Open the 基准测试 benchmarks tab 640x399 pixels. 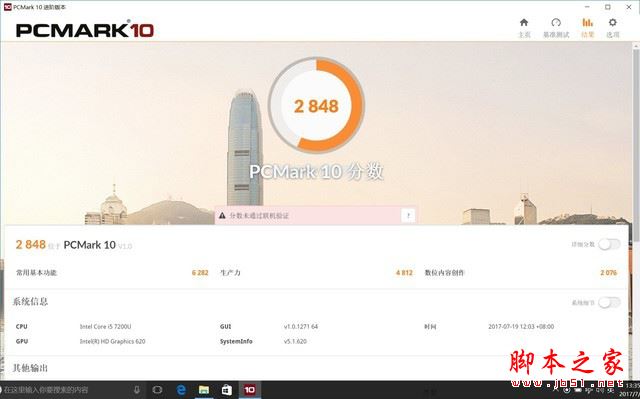[556, 28]
